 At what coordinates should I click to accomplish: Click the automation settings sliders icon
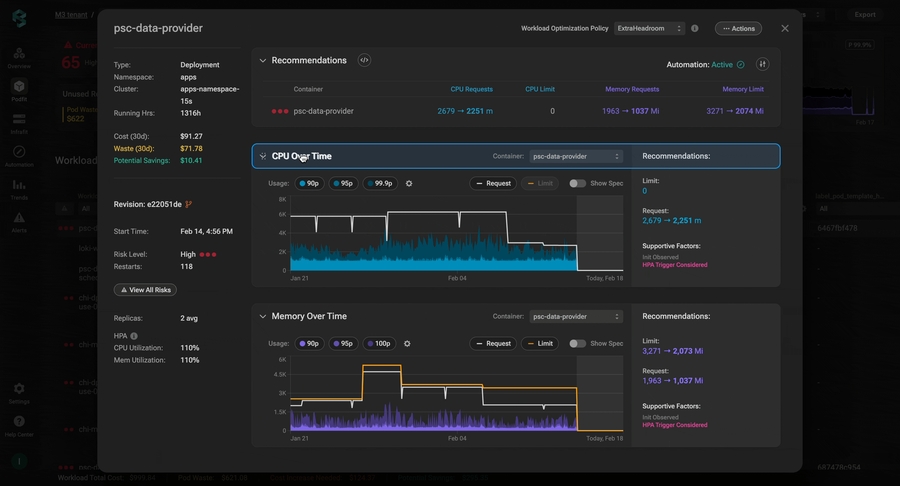pos(762,64)
